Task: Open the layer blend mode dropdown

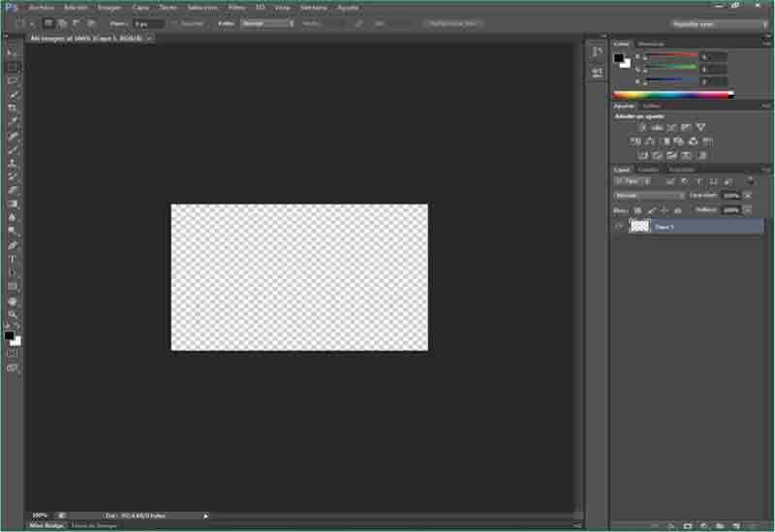Action: click(x=649, y=195)
